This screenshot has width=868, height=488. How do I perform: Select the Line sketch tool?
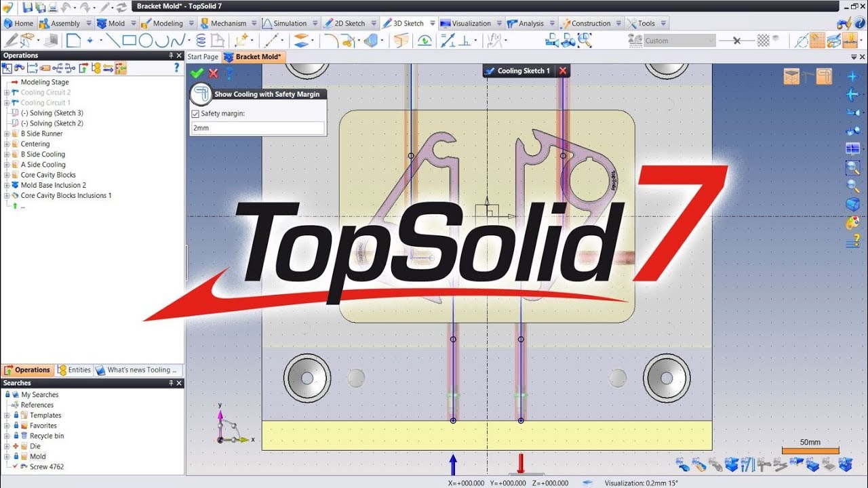[113, 40]
